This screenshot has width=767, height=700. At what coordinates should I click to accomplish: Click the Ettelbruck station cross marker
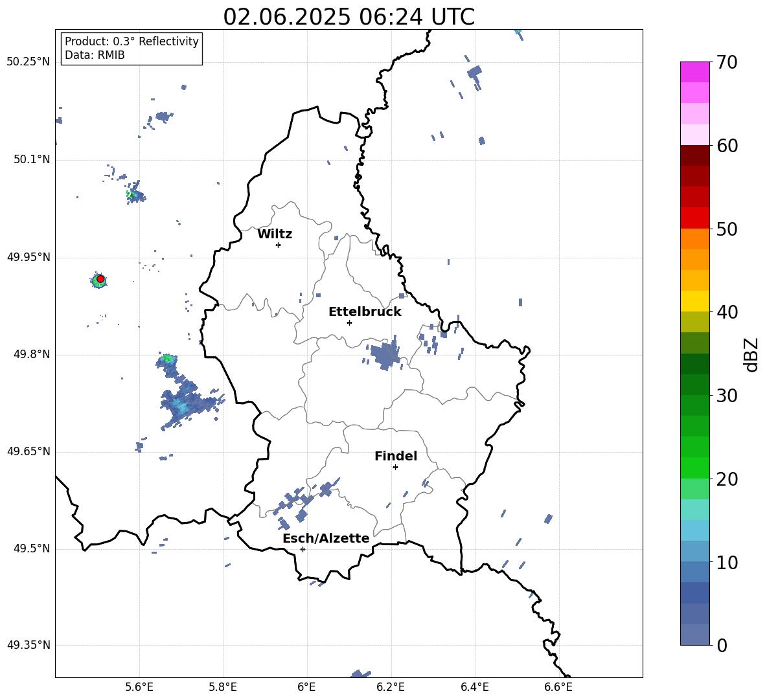tap(349, 322)
